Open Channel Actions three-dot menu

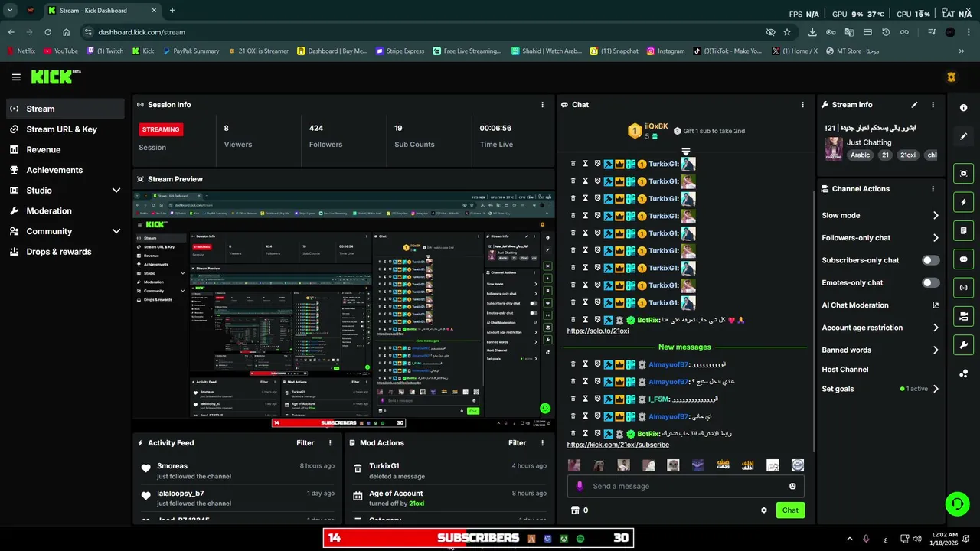point(933,189)
